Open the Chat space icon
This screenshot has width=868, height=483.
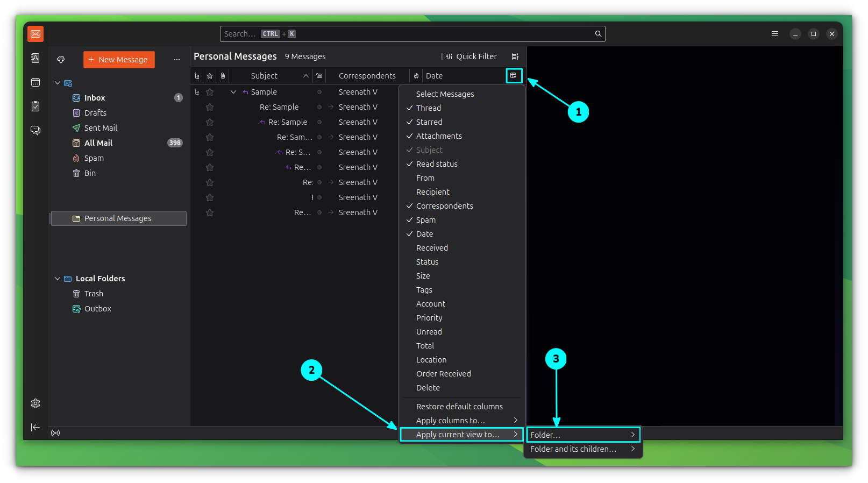pos(35,130)
